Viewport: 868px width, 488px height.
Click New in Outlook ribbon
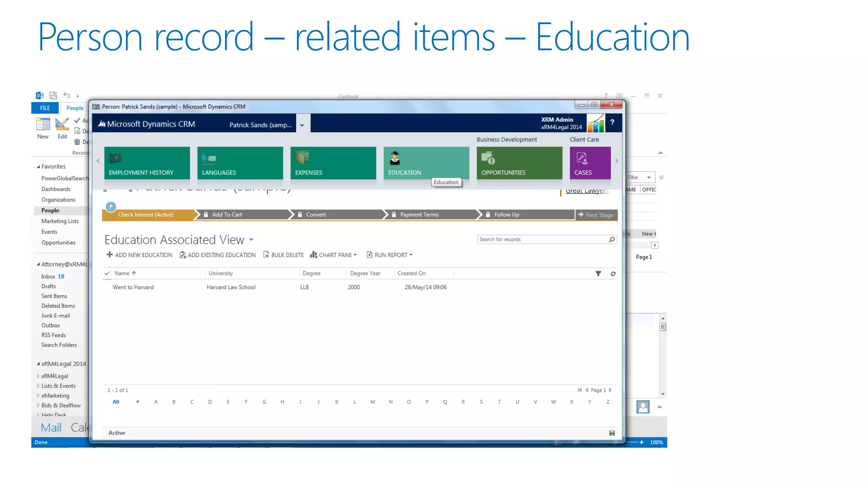point(43,128)
